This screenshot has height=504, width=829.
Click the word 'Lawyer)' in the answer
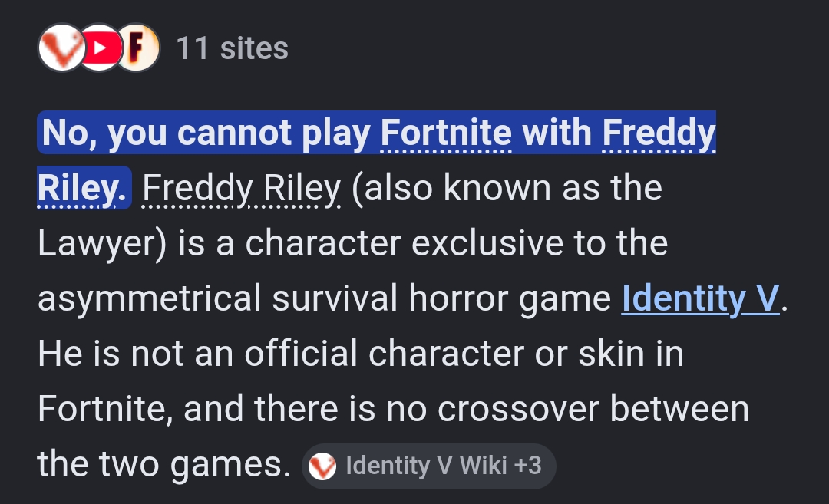point(102,243)
